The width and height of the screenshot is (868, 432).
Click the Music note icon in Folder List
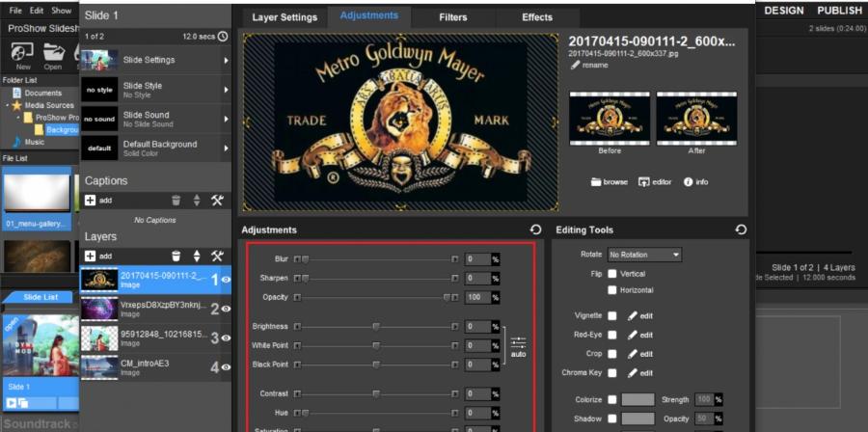point(16,142)
